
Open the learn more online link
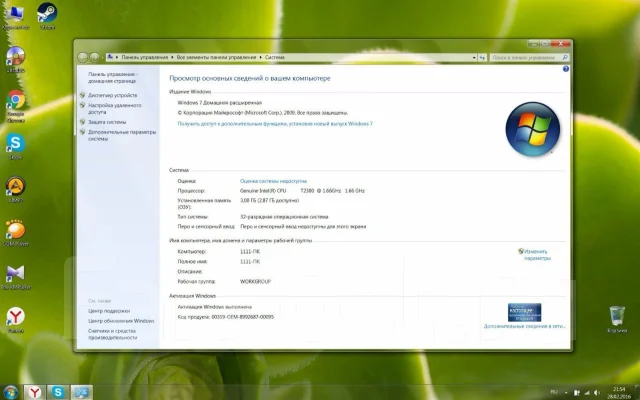(x=525, y=327)
